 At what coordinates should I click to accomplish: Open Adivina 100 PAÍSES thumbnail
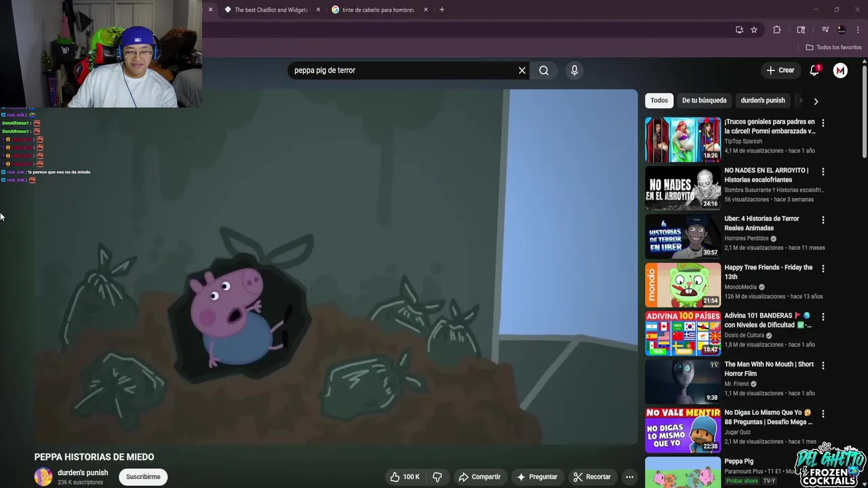683,333
